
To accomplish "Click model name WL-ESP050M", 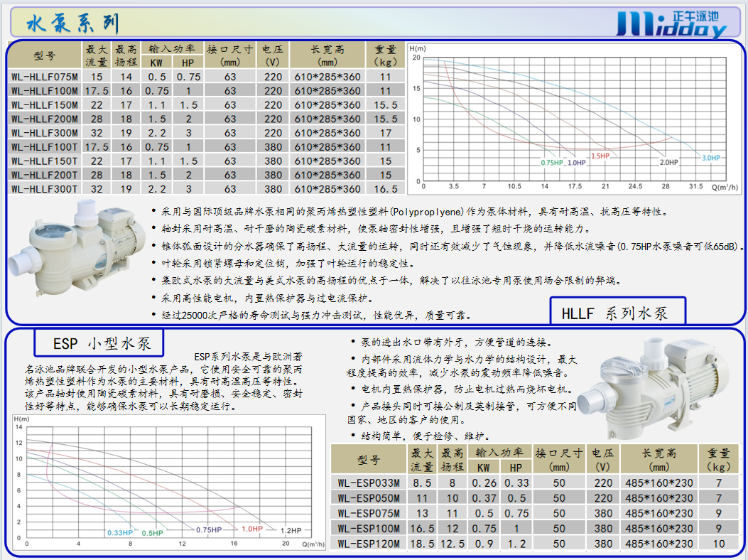I will click(x=369, y=498).
